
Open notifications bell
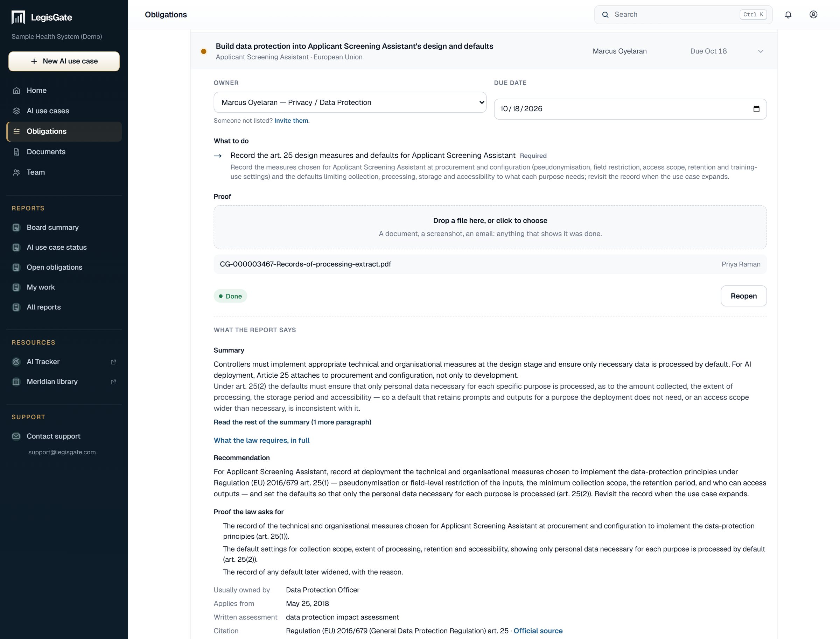point(788,14)
